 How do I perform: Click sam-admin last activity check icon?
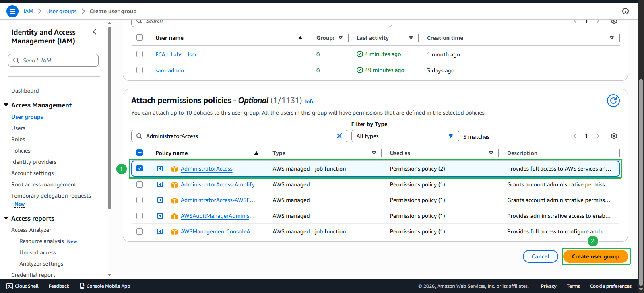360,70
